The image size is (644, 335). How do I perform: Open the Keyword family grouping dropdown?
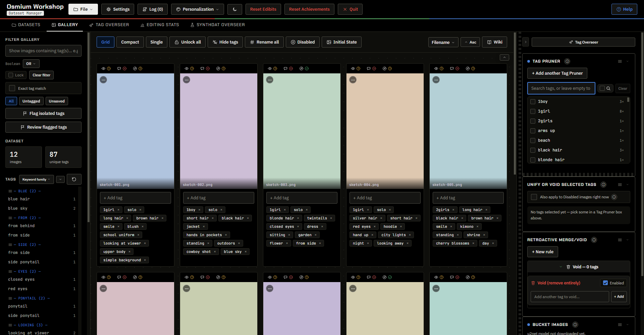[x=36, y=179]
